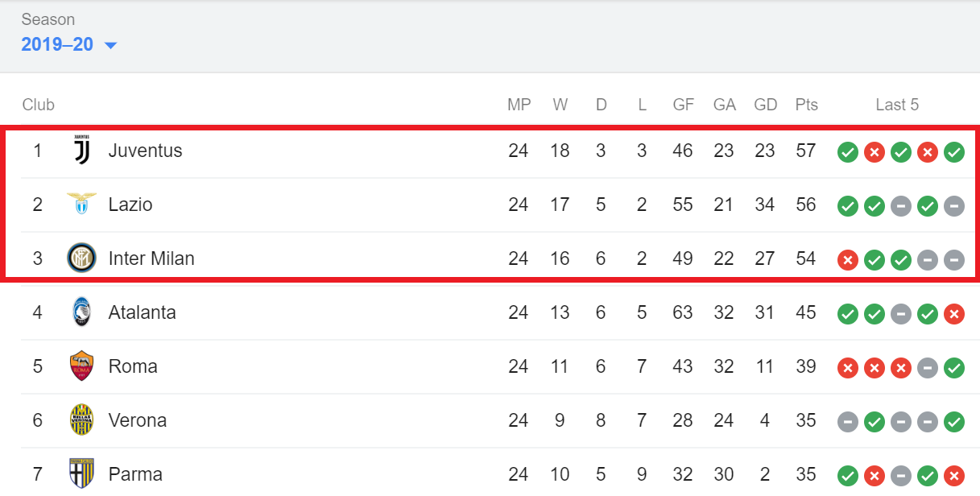The height and width of the screenshot is (496, 980).
Task: Click Atalanta's most recent red loss icon
Action: (x=954, y=313)
